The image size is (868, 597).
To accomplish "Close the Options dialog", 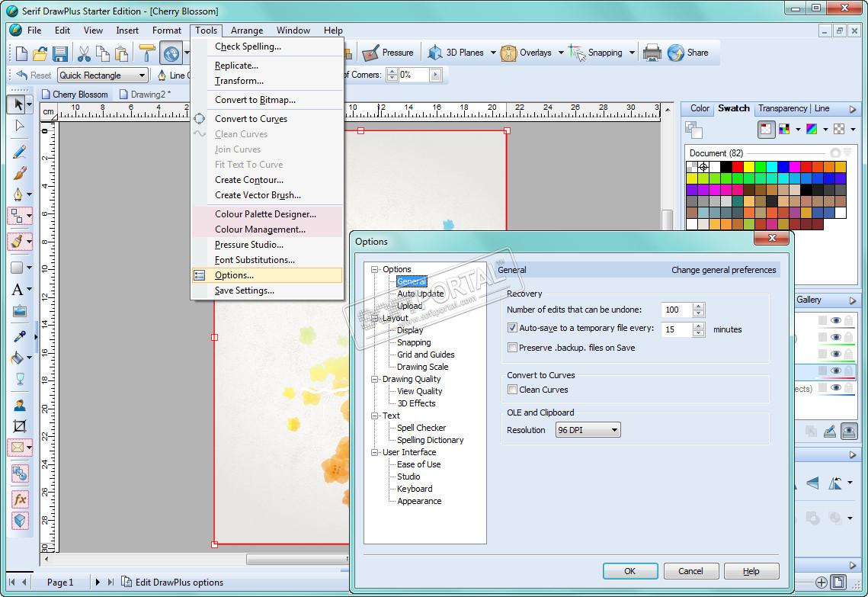I will (772, 238).
